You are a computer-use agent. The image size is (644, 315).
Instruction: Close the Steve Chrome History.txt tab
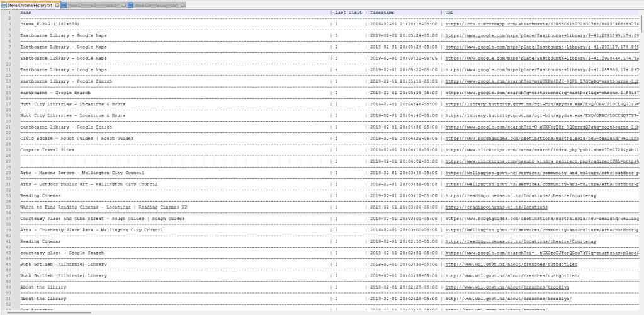click(57, 4)
